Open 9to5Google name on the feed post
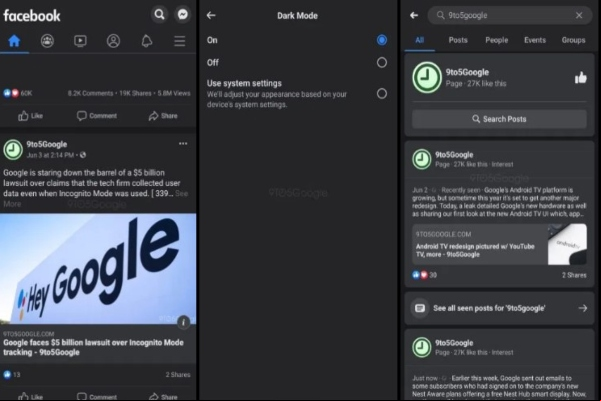The image size is (601, 401). (x=47, y=145)
